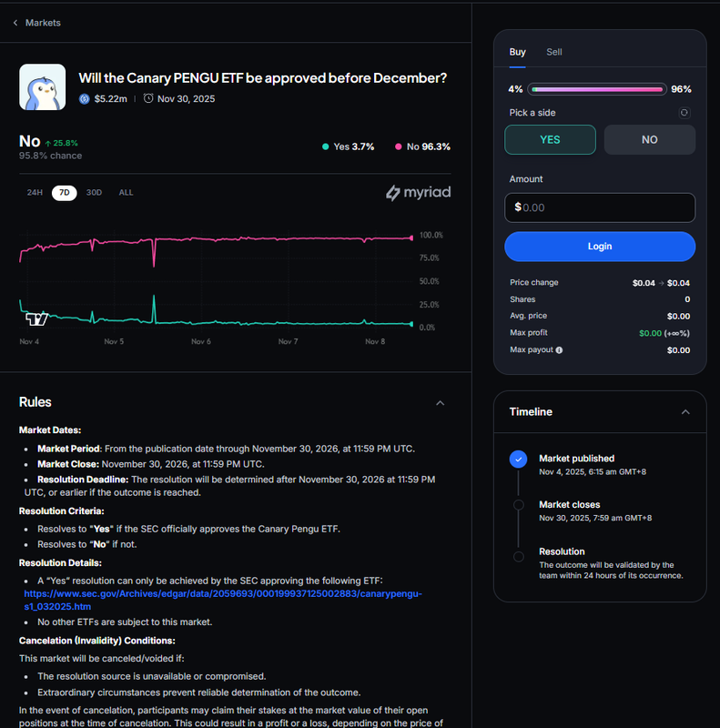Click the blue checkmark for Market published
720x728 pixels.
[x=518, y=460]
